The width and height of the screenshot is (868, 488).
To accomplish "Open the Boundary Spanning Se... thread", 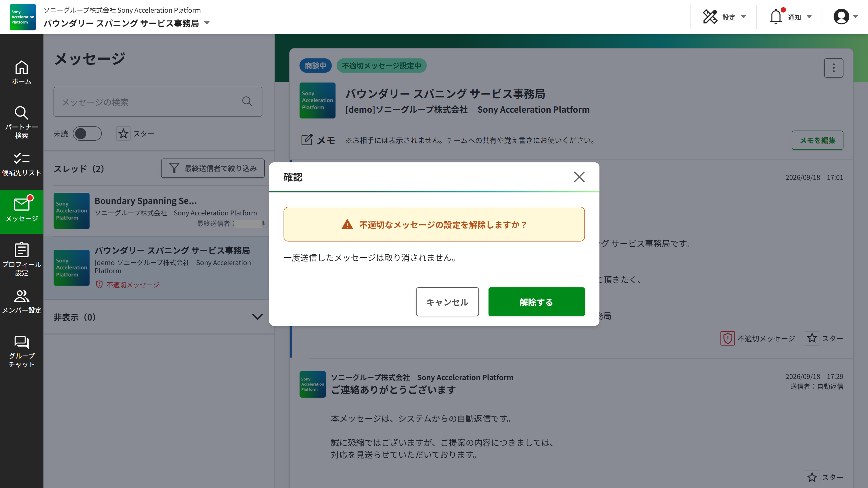I will (x=159, y=211).
